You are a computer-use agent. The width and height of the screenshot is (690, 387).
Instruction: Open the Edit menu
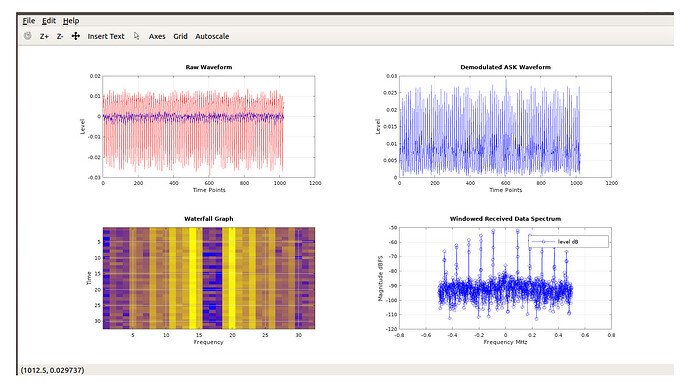tap(49, 21)
